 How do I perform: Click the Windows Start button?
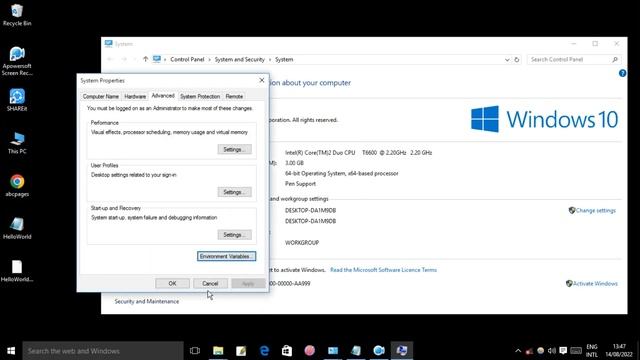point(11,351)
